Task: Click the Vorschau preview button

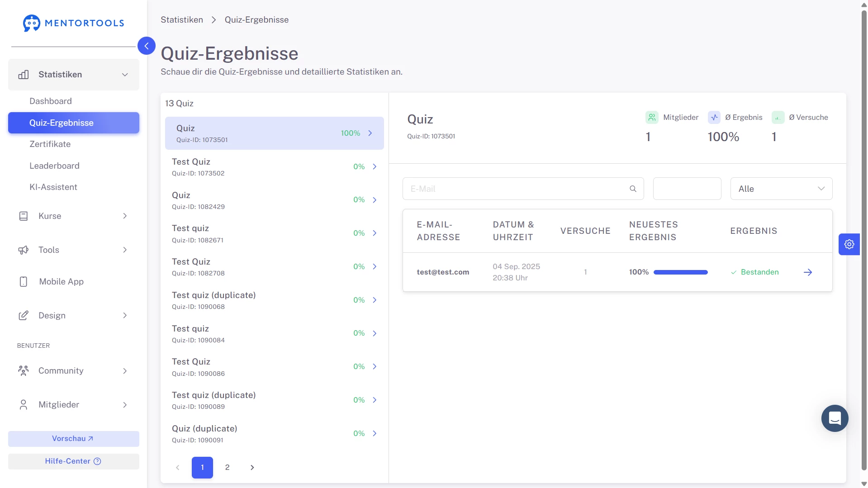Action: [73, 439]
